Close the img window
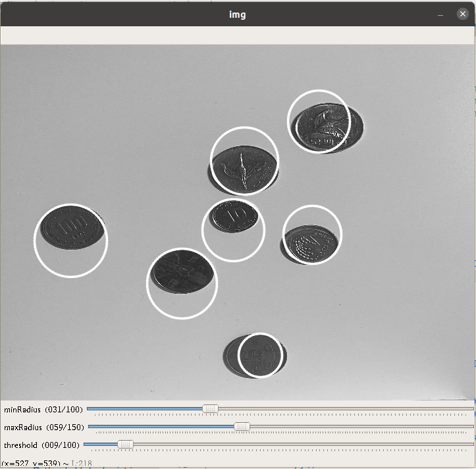 pyautogui.click(x=463, y=14)
